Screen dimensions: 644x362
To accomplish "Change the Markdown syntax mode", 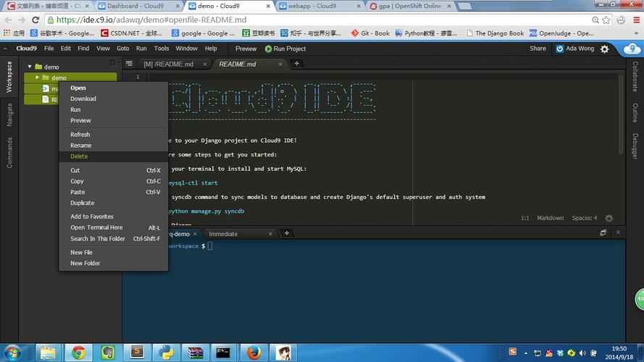I will tap(551, 218).
